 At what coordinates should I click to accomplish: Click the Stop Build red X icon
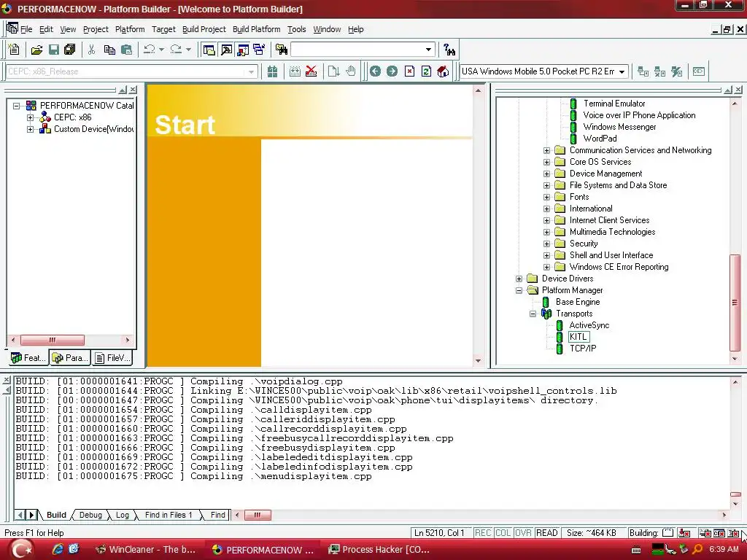(x=311, y=71)
